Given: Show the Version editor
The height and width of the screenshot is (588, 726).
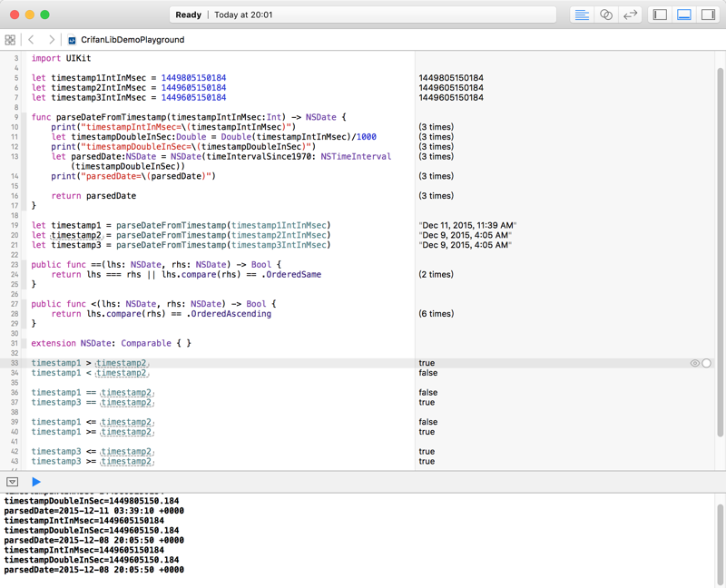Looking at the screenshot, I should click(x=630, y=15).
